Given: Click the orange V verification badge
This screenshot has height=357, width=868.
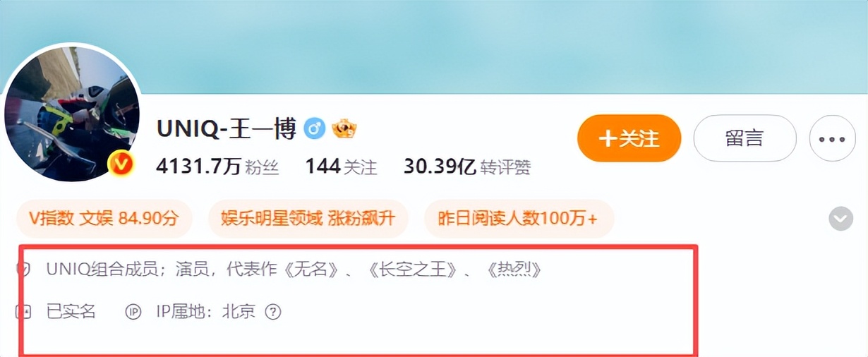Looking at the screenshot, I should point(121,164).
